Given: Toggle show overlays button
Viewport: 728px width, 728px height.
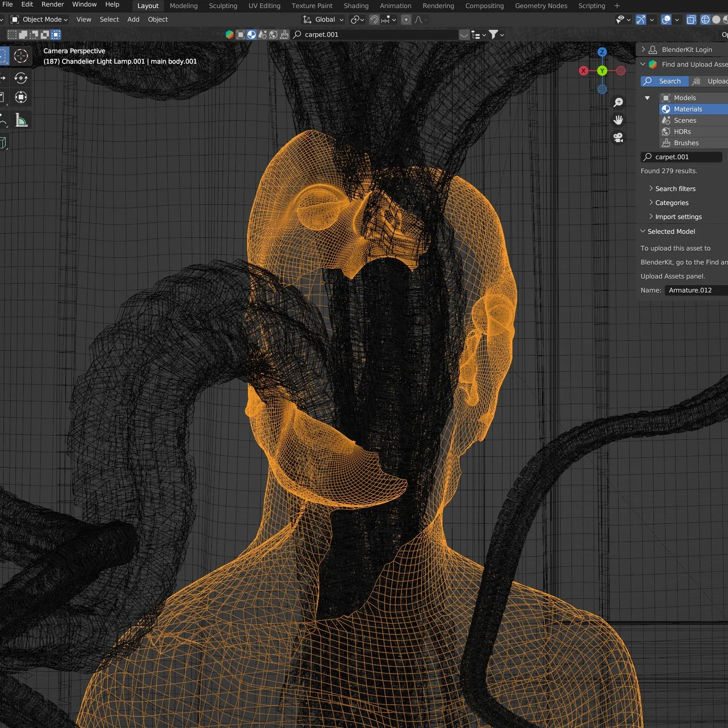Looking at the screenshot, I should click(666, 19).
